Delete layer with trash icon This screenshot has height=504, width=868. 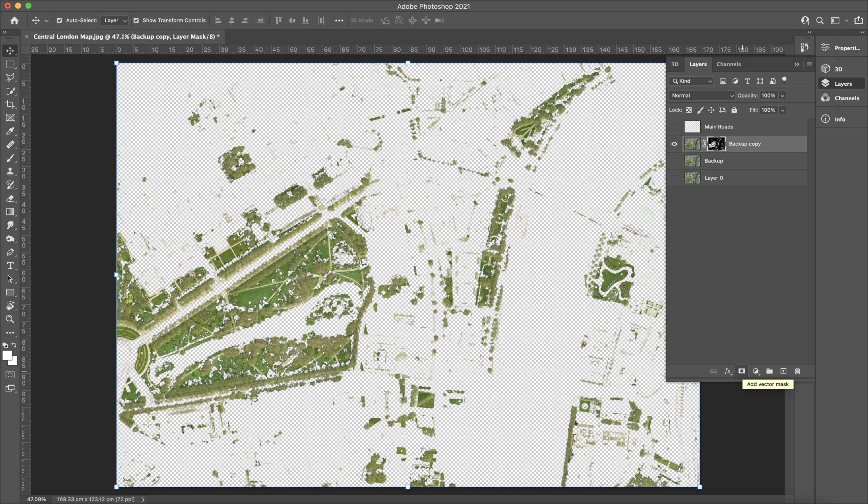798,371
